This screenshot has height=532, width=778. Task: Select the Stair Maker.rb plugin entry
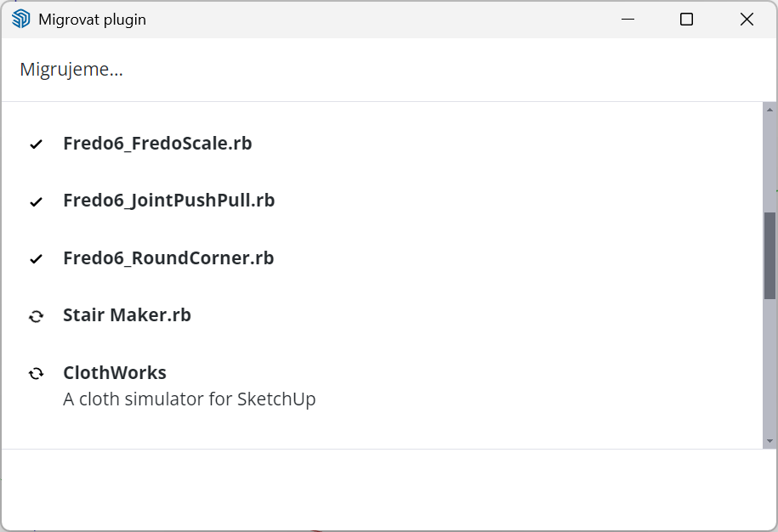127,315
